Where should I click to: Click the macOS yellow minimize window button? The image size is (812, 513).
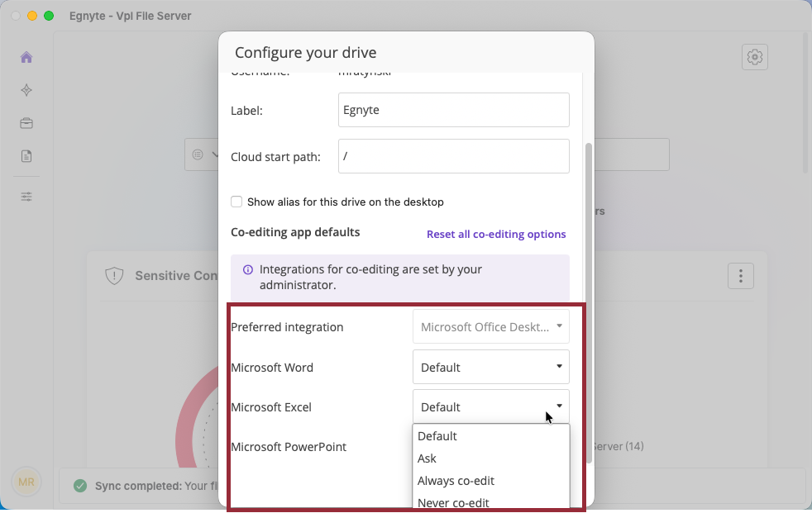pos(32,16)
